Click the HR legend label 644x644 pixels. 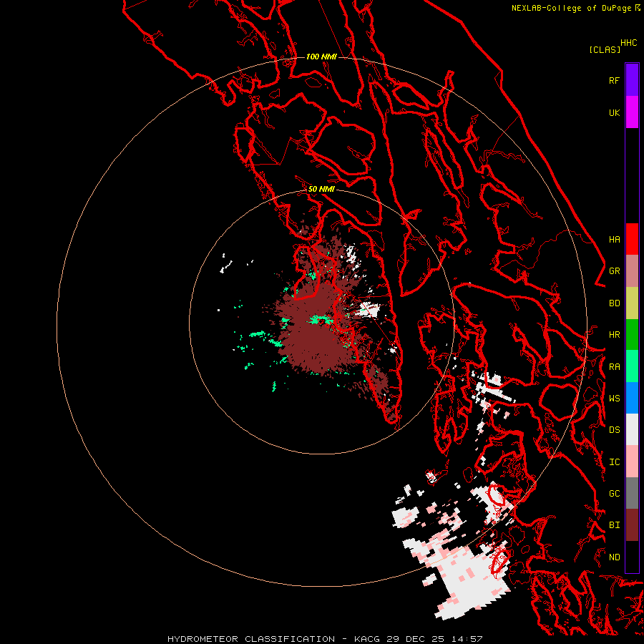(614, 335)
